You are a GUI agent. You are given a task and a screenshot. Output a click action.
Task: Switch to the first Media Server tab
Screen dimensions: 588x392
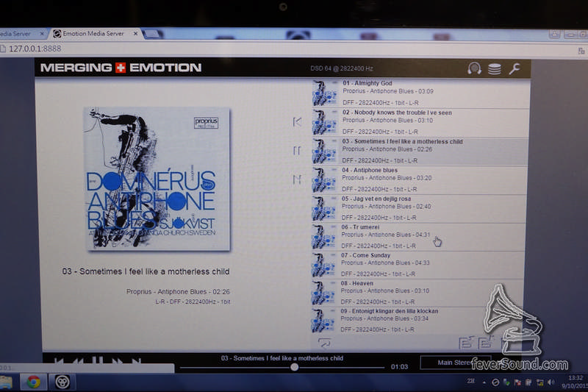[x=21, y=34]
